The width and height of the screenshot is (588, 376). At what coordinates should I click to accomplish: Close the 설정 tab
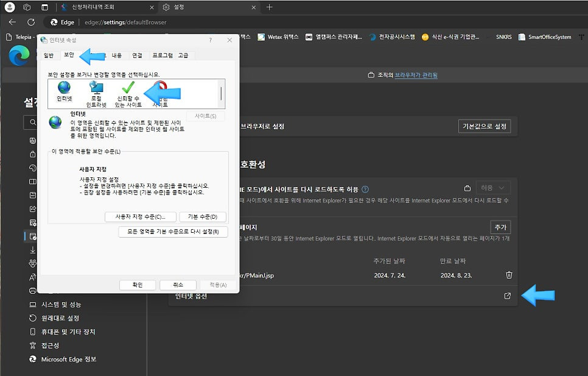253,7
